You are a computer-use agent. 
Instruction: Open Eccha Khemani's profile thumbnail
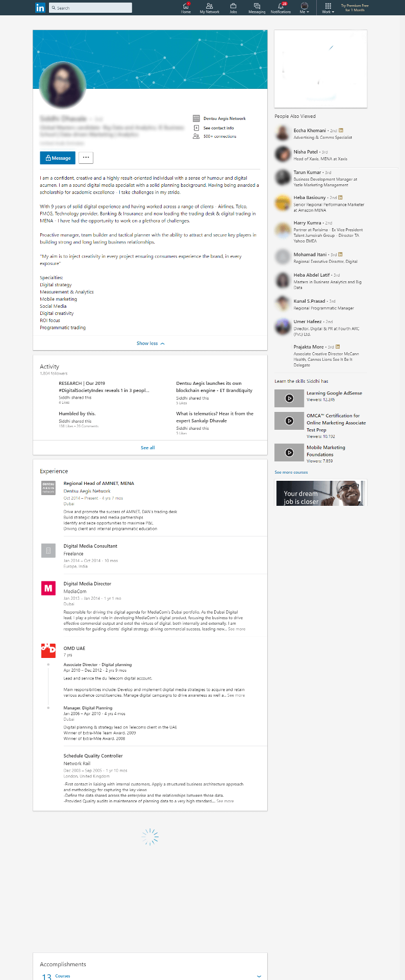tap(283, 133)
